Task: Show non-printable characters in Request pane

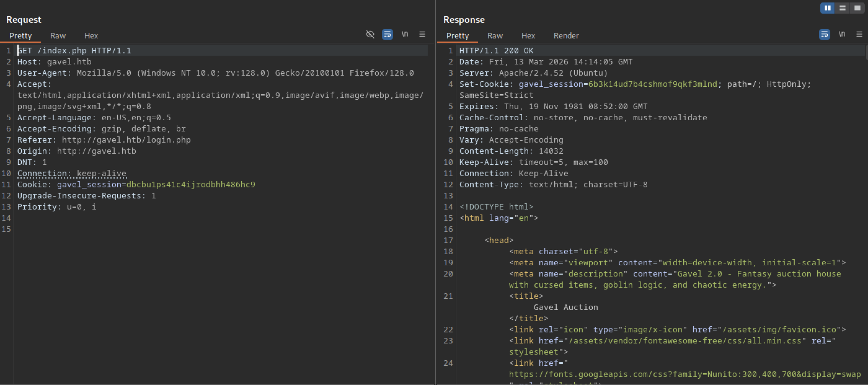Action: pos(405,34)
